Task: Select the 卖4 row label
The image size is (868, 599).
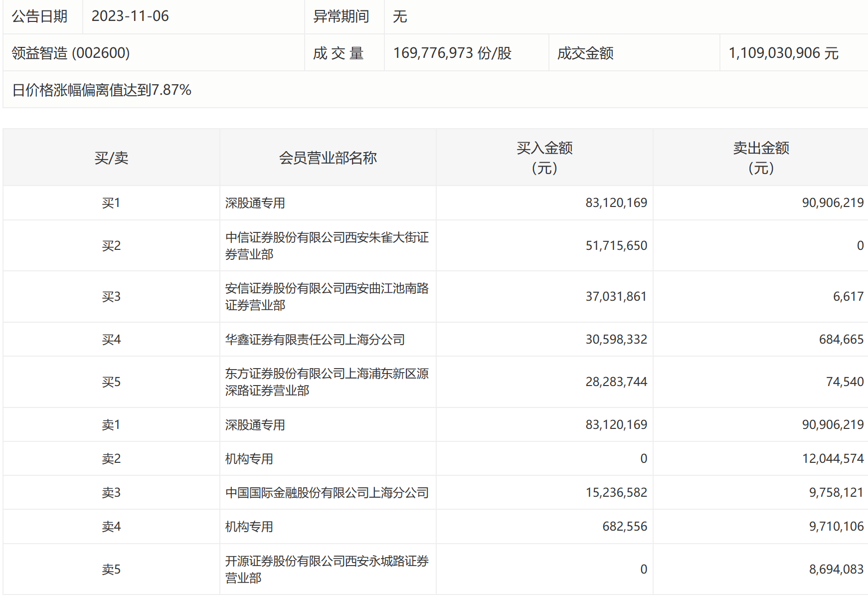Action: [111, 527]
